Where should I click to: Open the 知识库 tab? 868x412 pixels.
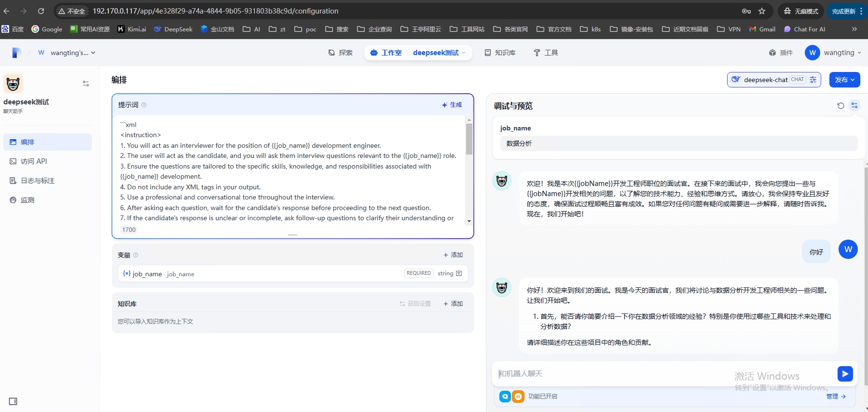[500, 53]
